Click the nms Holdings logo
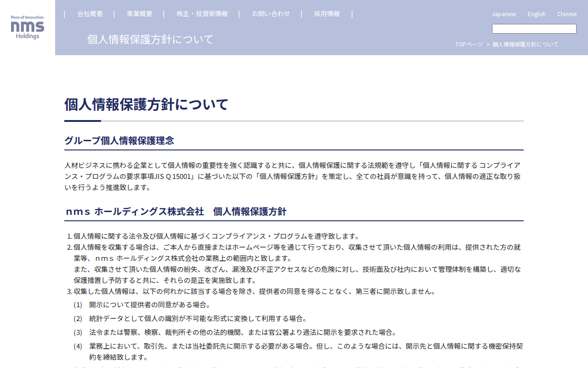Screen dimensions: 588x368 tap(28, 28)
